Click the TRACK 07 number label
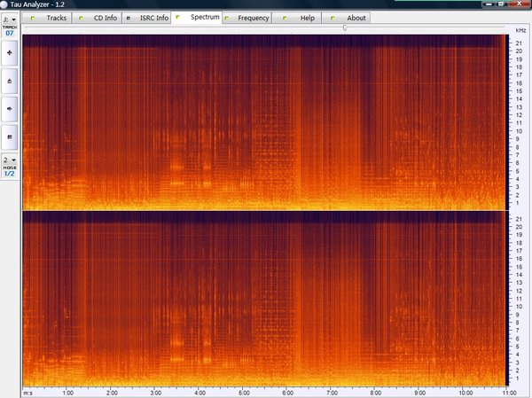 [10, 33]
